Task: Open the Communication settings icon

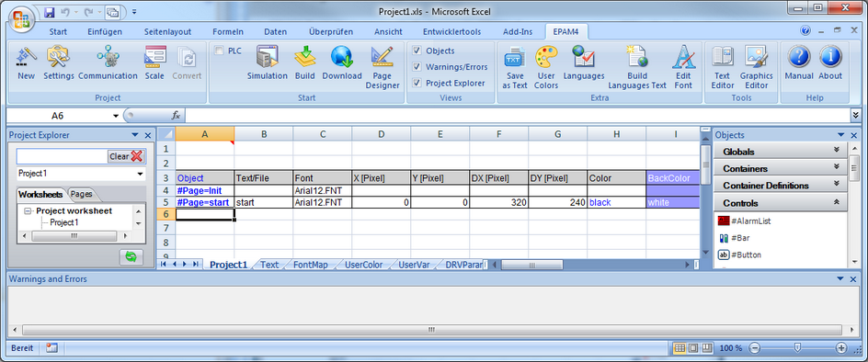Action: pos(108,57)
